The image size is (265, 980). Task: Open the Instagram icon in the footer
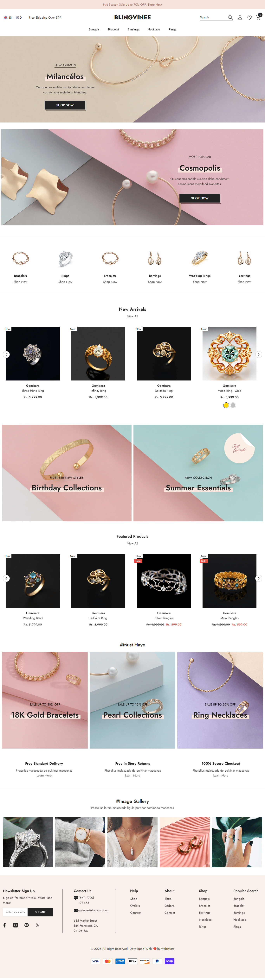(x=16, y=925)
